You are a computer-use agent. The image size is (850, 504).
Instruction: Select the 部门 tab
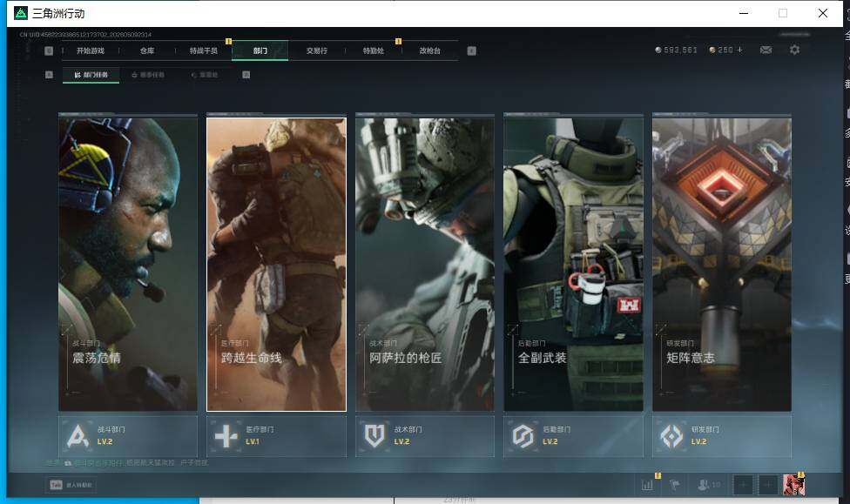[x=260, y=50]
